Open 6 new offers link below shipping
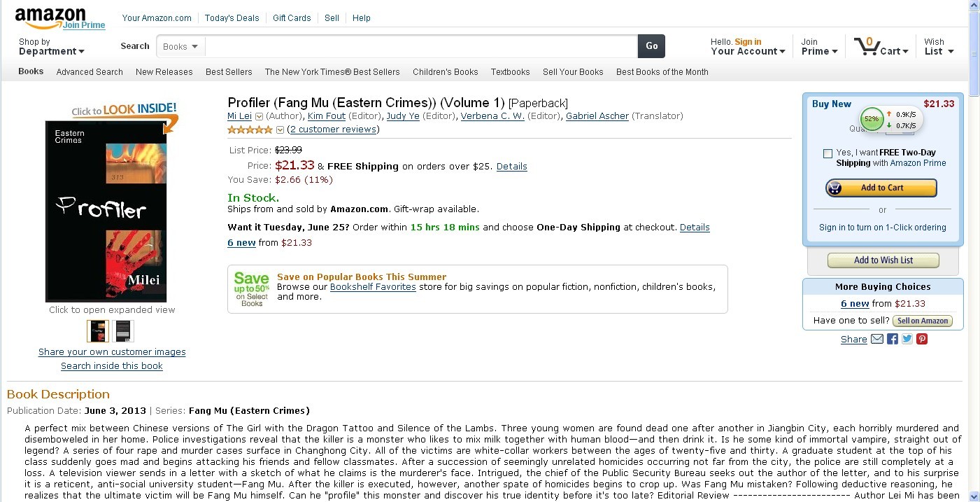 (241, 243)
